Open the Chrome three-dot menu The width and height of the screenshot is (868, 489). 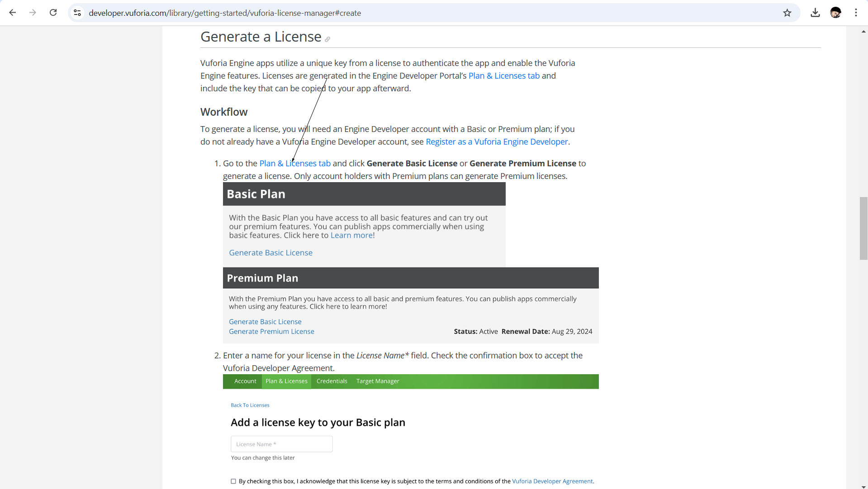click(x=856, y=13)
